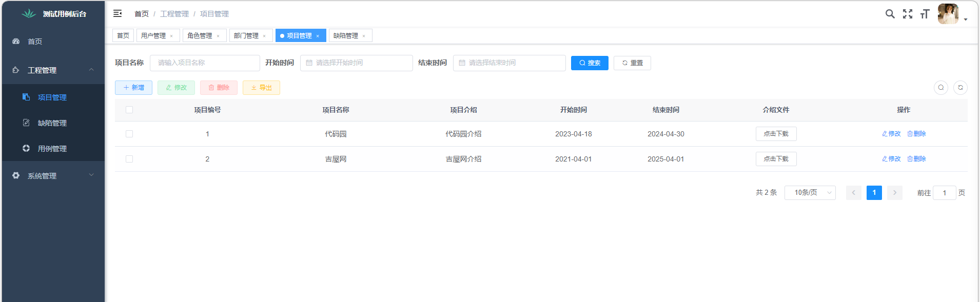Close the 部门管理 tab
This screenshot has height=302, width=980.
[x=264, y=36]
